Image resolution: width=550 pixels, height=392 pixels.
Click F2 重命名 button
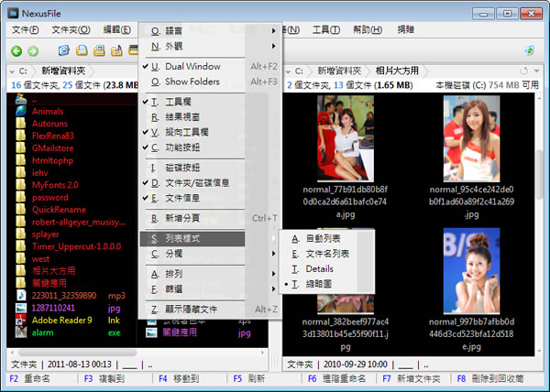pos(30,378)
